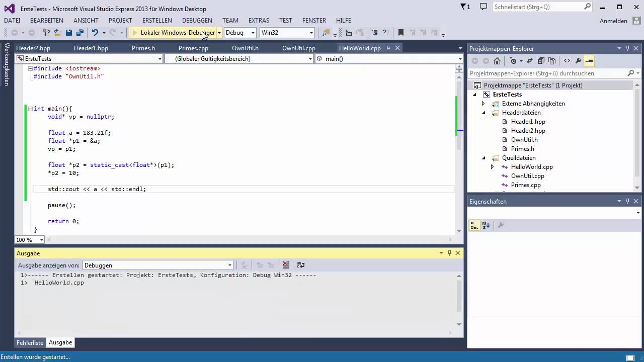Open the Werkzeugkasten side panel
Screen dimensions: 644x362
[x=7, y=64]
